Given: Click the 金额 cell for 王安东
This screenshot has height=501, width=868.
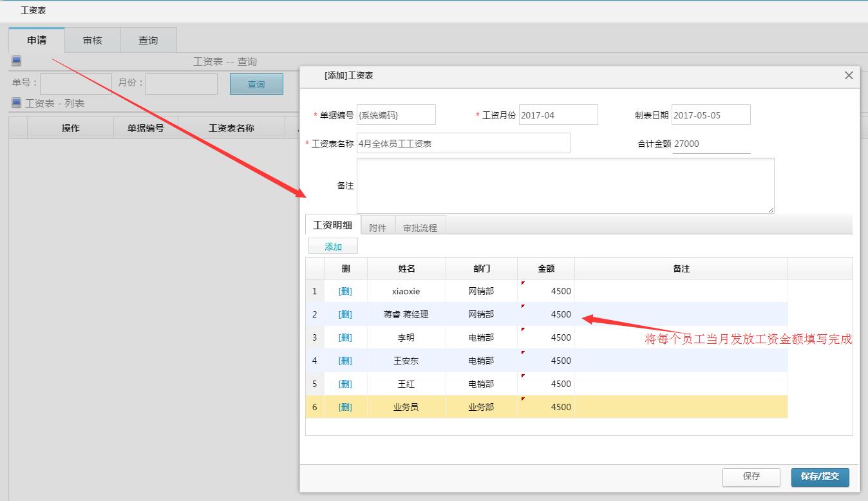Looking at the screenshot, I should [x=546, y=361].
